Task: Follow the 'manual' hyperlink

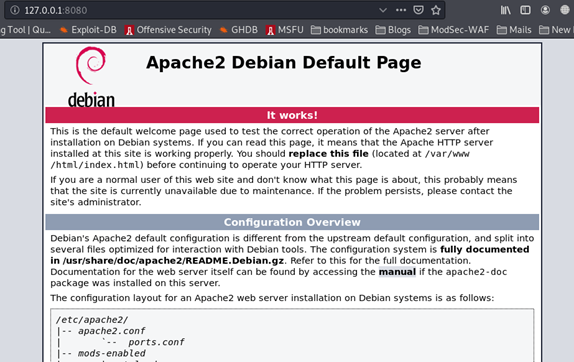Action: coord(397,272)
